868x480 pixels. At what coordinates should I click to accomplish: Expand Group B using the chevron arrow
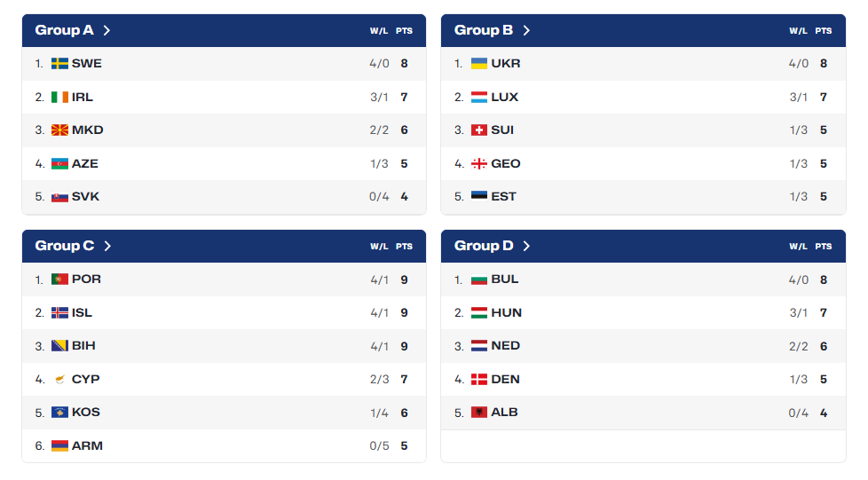pos(526,30)
